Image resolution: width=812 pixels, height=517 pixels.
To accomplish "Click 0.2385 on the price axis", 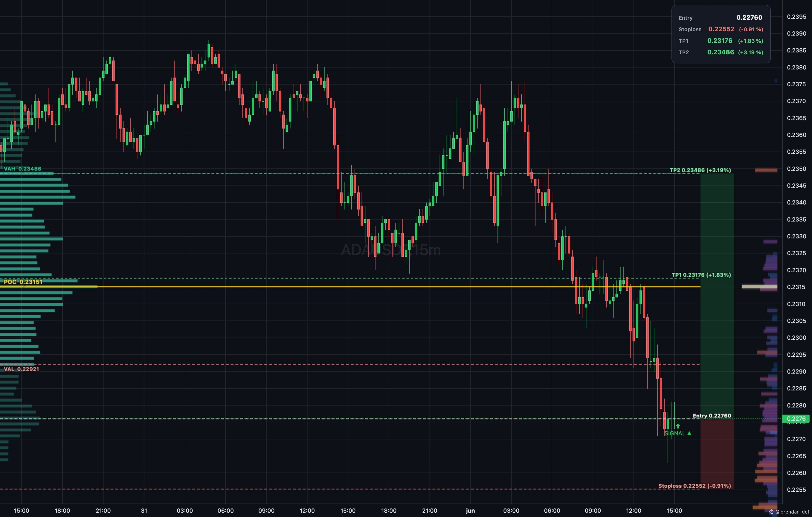I will [797, 51].
